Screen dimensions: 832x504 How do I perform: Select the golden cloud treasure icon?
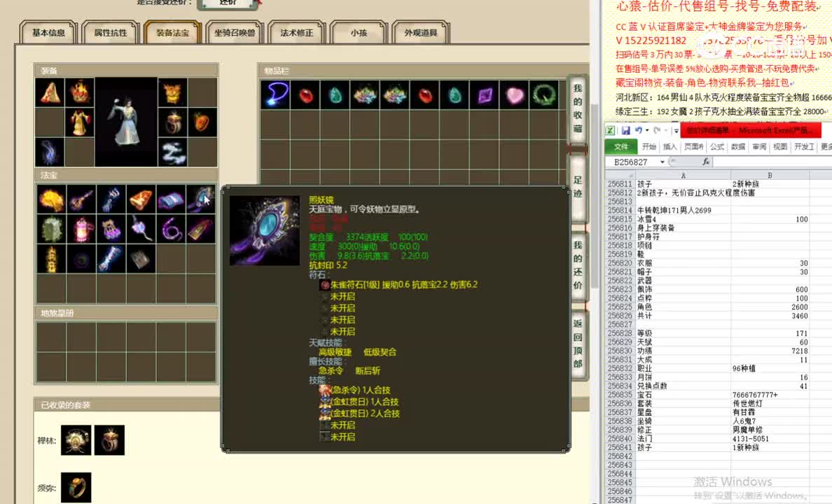51,199
